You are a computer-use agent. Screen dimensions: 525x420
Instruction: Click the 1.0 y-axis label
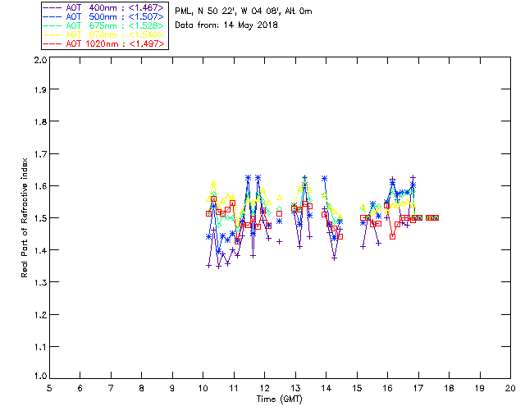point(40,377)
